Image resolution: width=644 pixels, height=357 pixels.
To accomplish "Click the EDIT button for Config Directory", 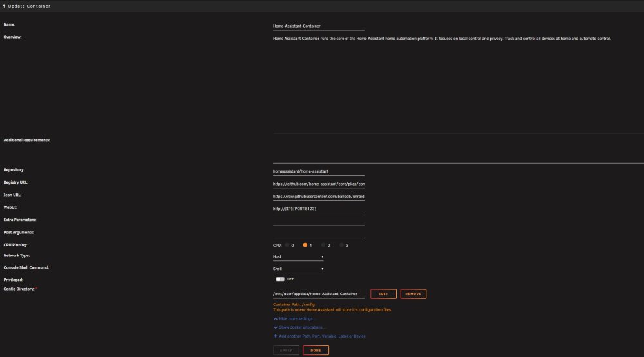I will [x=383, y=294].
